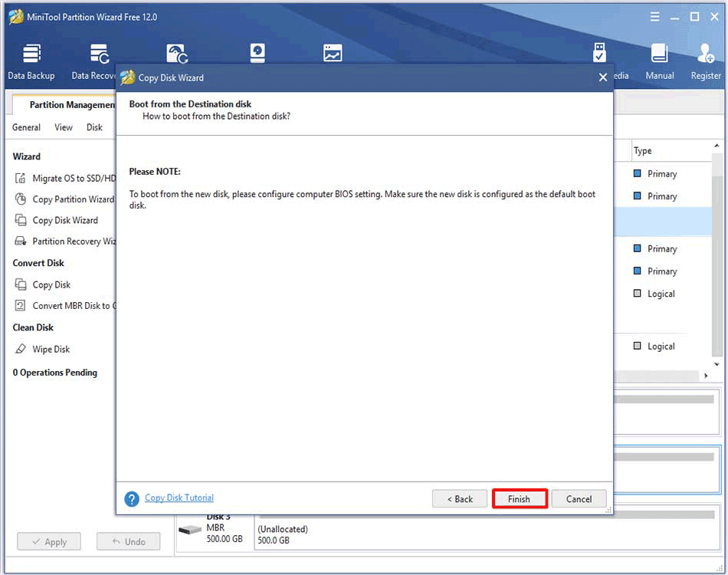
Task: Click the Partition Recovery toolbar icon
Action: point(177,54)
